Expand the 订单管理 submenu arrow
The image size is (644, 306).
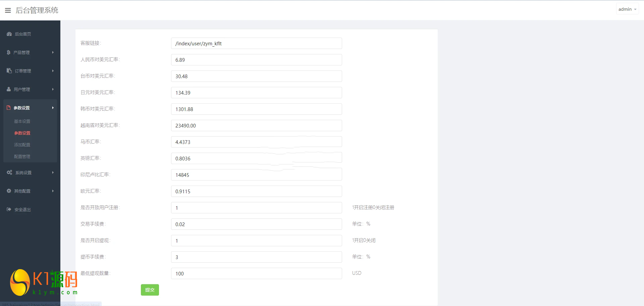coord(53,71)
